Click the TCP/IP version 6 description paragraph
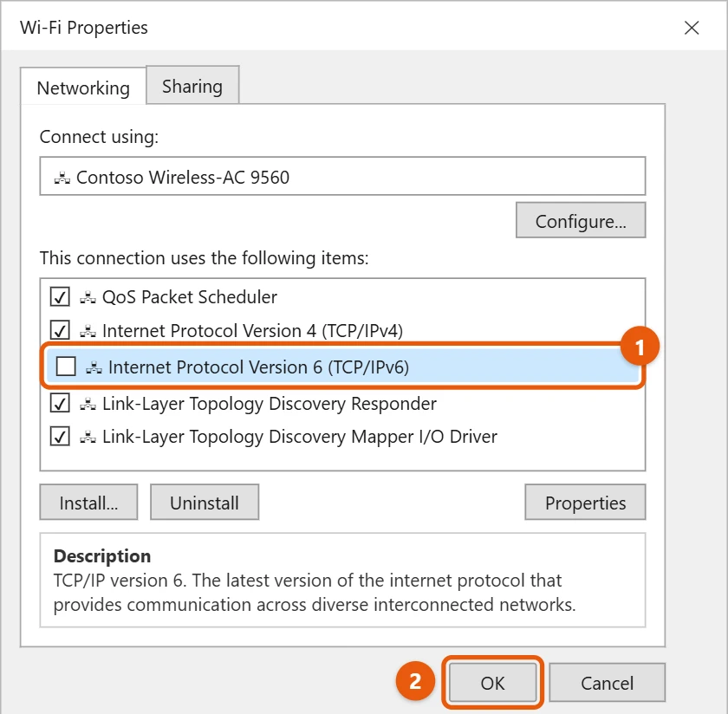This screenshot has height=714, width=728. 315,593
